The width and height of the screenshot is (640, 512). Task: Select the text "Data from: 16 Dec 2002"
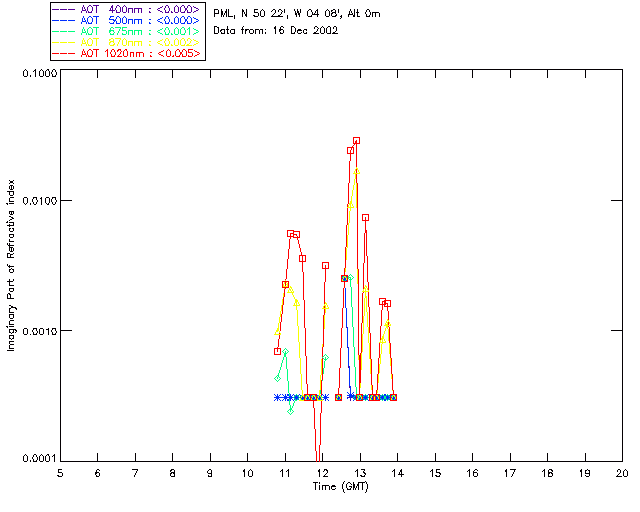coord(276,30)
